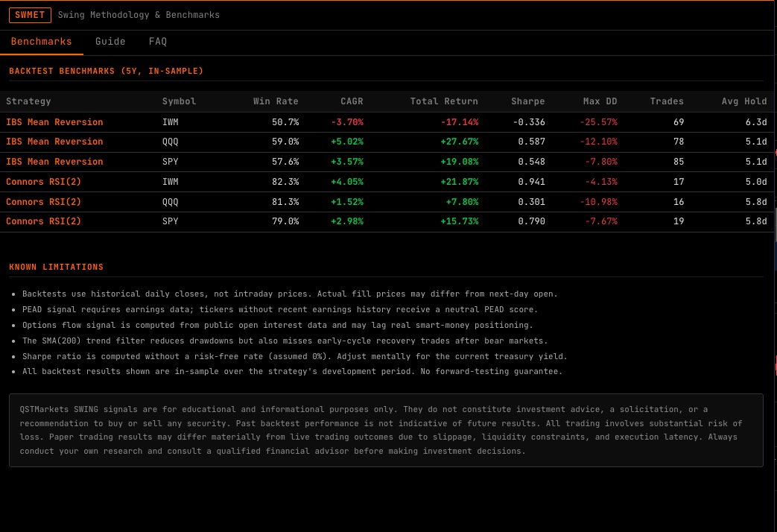This screenshot has height=532, width=777.
Task: Click the 5.0d average hold value
Action: click(x=756, y=182)
